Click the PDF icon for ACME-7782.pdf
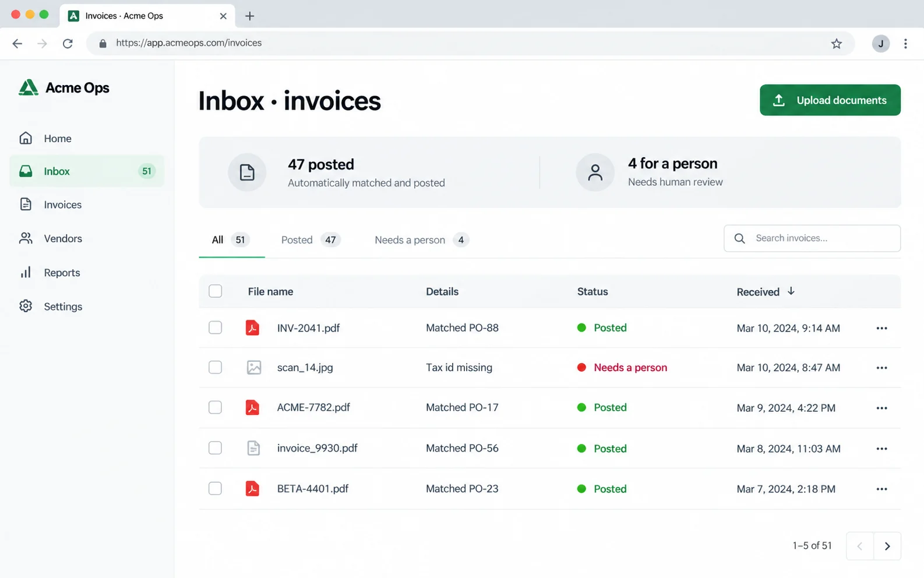 click(x=253, y=407)
